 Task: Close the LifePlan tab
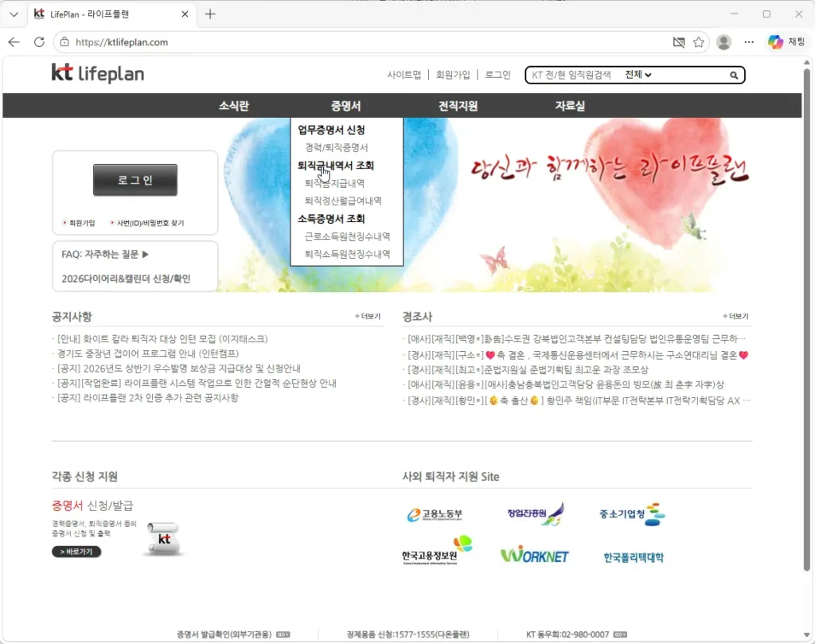[185, 14]
